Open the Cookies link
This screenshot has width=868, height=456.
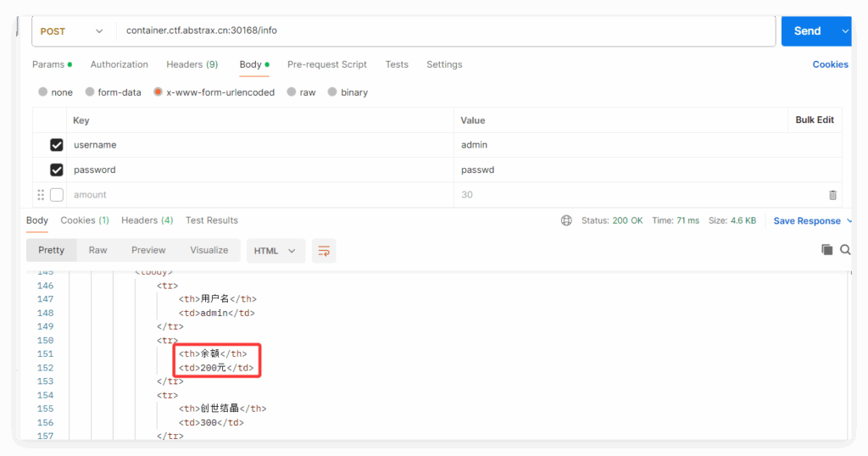pos(830,64)
